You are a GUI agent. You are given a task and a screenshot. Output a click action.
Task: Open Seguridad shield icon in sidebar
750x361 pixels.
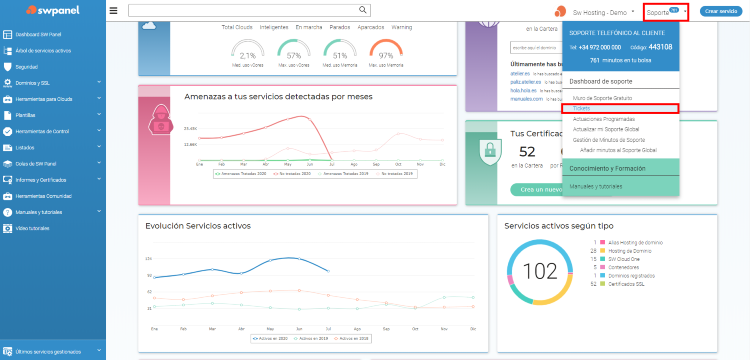[x=7, y=66]
